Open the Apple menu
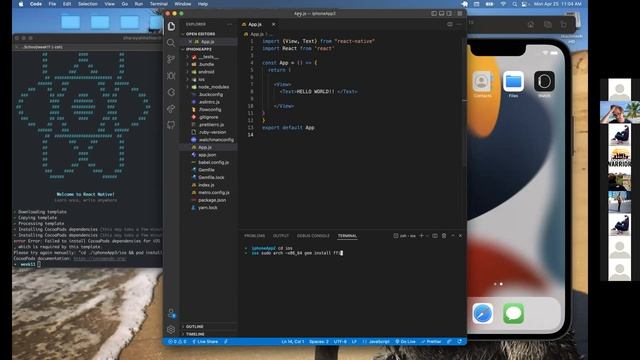 21,4
